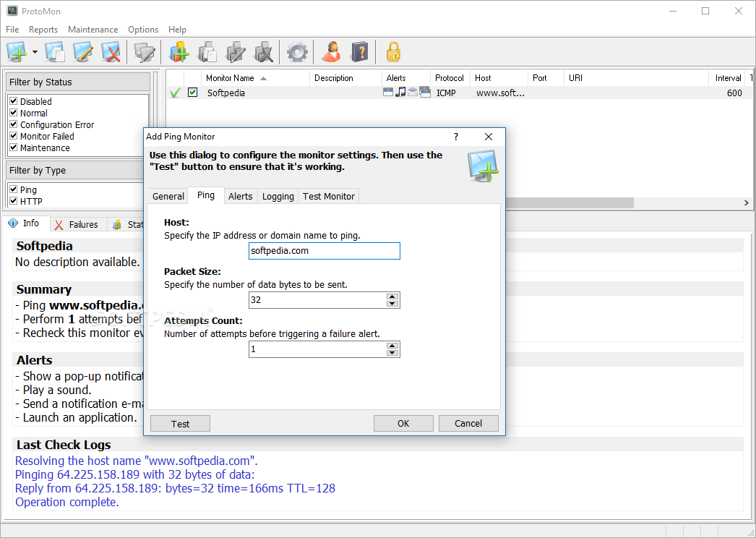Switch to the Test Monitor tab
This screenshot has width=756, height=538.
click(x=328, y=197)
